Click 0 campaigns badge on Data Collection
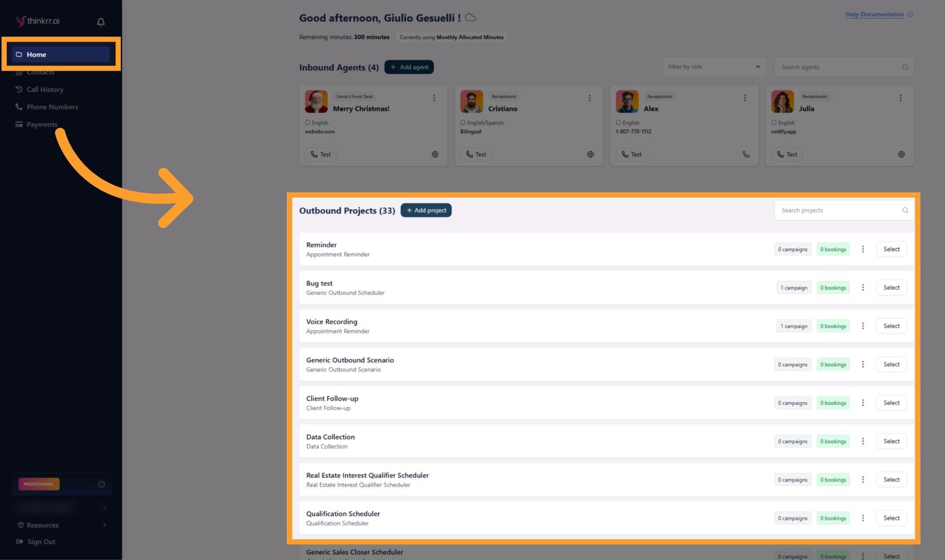The width and height of the screenshot is (945, 560). [793, 441]
